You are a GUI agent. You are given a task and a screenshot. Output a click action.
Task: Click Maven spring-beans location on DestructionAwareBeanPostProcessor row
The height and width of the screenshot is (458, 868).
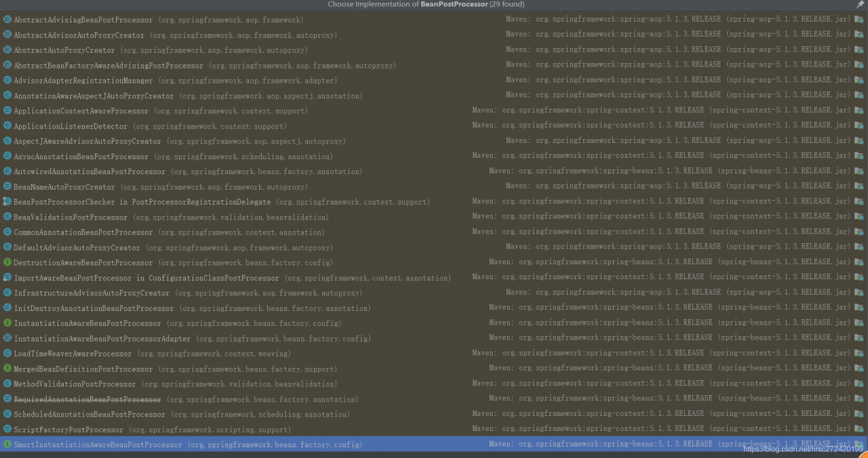[670, 262]
